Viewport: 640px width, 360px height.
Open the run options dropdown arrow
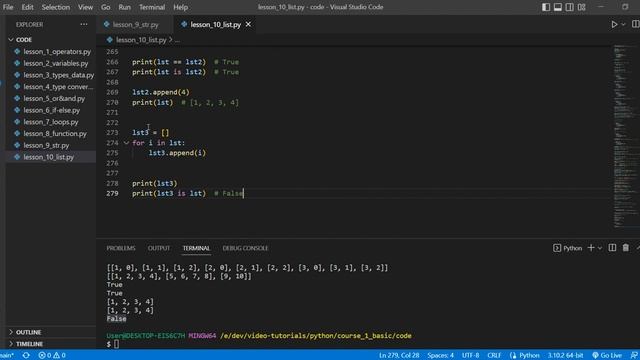pos(623,24)
